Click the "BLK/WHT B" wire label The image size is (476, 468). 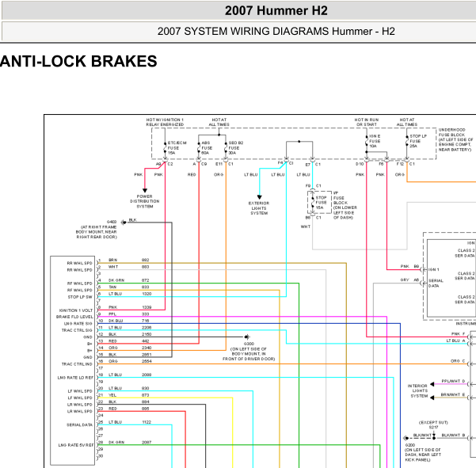[x=453, y=435]
